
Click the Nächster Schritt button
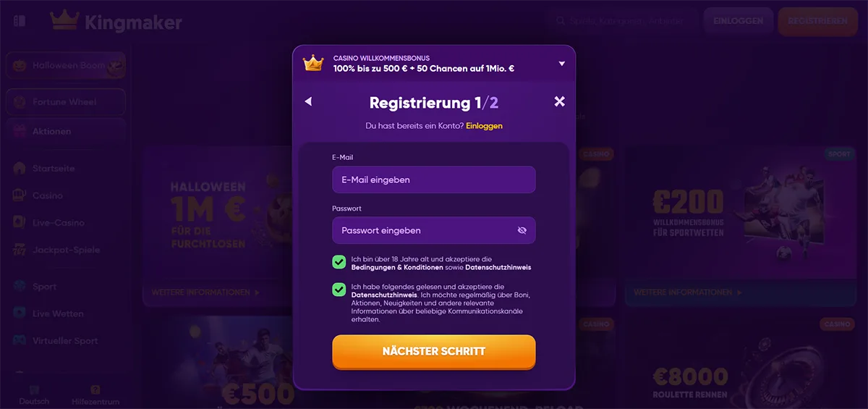[434, 352]
